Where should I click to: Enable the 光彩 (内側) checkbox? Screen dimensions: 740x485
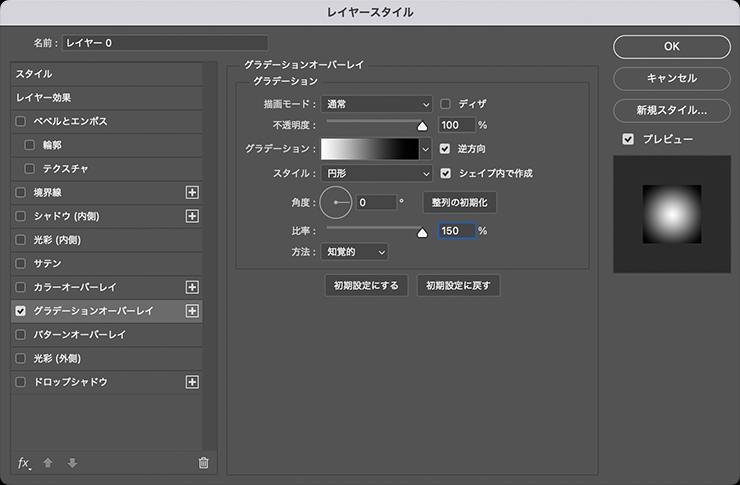[20, 240]
